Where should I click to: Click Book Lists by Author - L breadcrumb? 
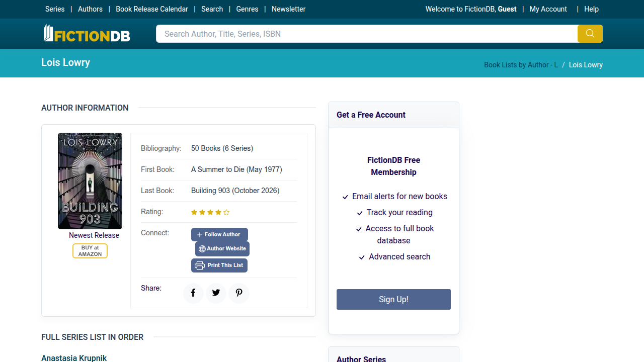[x=521, y=65]
